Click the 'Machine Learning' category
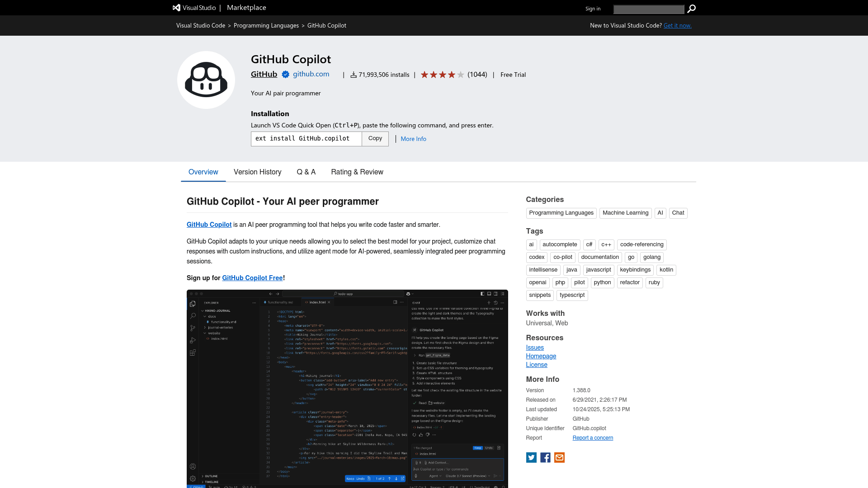The width and height of the screenshot is (868, 488). (x=625, y=213)
